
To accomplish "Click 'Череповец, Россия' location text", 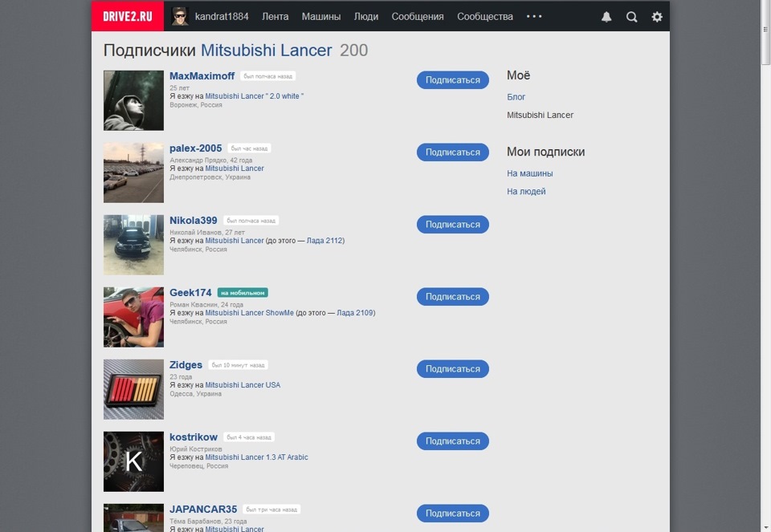I will [x=198, y=466].
